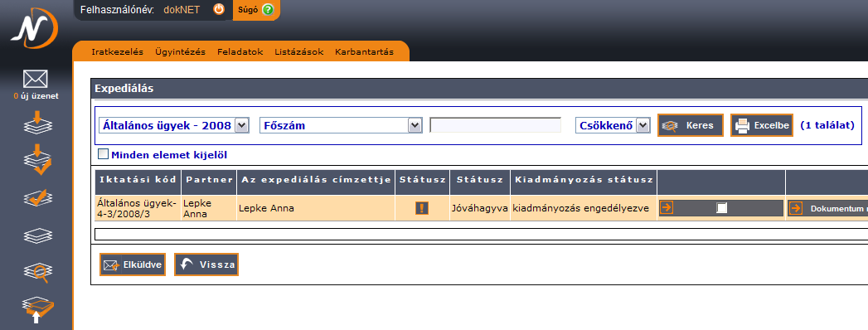Viewport: 868px width, 330px height.
Task: Click the incoming documents stack icon with arrow
Action: 38,123
